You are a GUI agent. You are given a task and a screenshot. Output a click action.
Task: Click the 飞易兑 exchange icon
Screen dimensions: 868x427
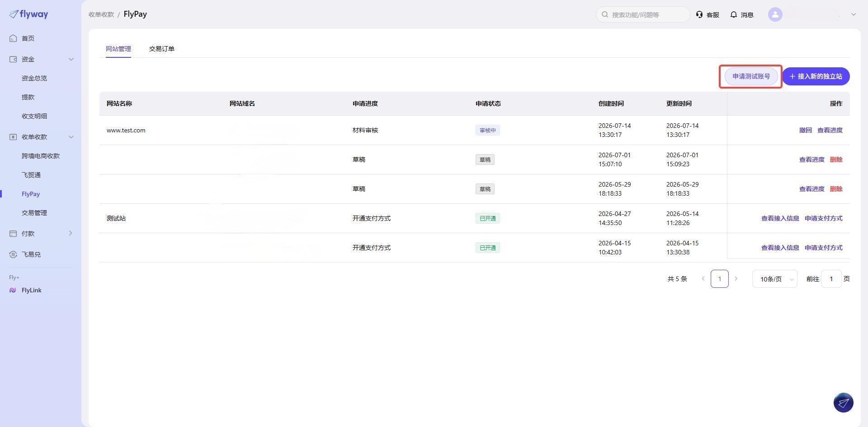point(13,254)
